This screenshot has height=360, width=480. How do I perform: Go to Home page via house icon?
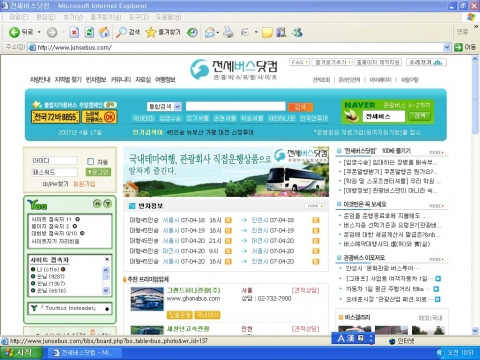104,32
